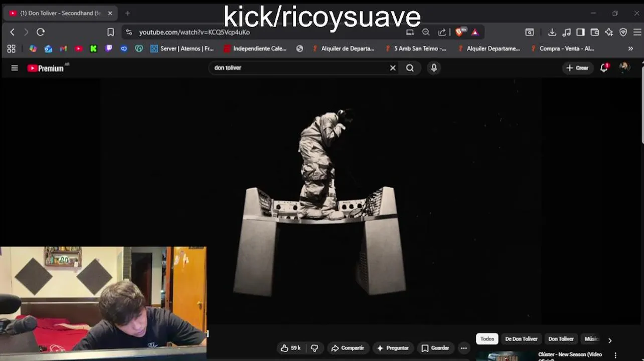This screenshot has height=361, width=644.
Task: Open a new browser tab with plus
Action: [127, 13]
